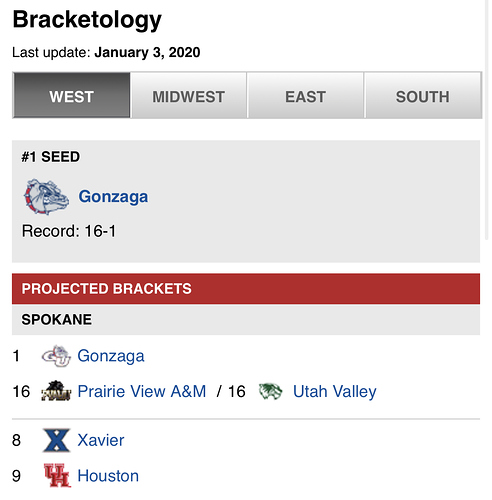
Task: Click the Bracketology page heading
Action: click(x=87, y=20)
